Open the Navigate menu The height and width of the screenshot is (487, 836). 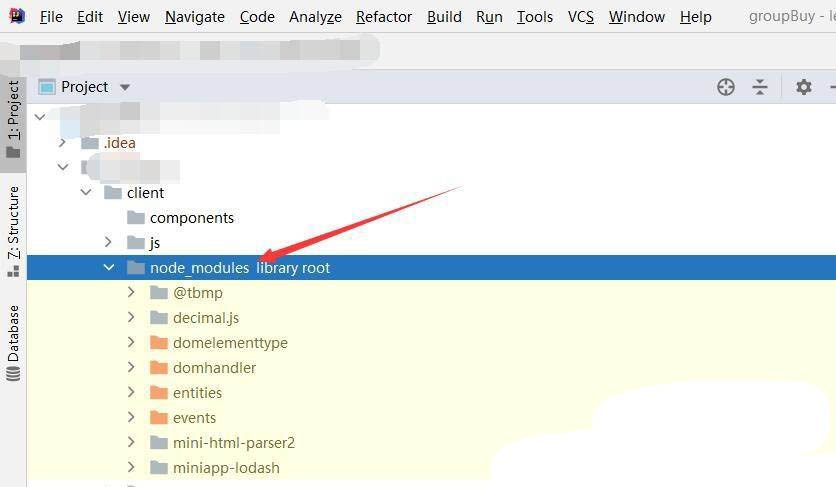195,16
